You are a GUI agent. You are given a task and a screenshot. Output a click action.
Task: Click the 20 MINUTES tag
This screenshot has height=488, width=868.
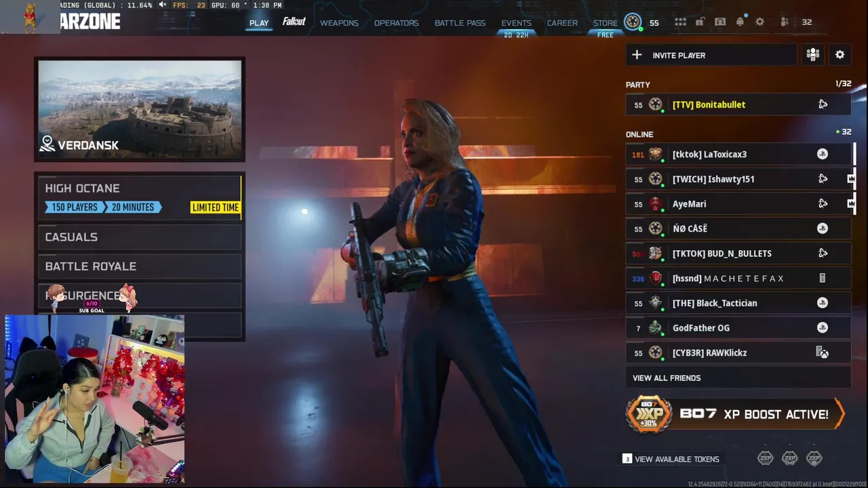tap(133, 207)
